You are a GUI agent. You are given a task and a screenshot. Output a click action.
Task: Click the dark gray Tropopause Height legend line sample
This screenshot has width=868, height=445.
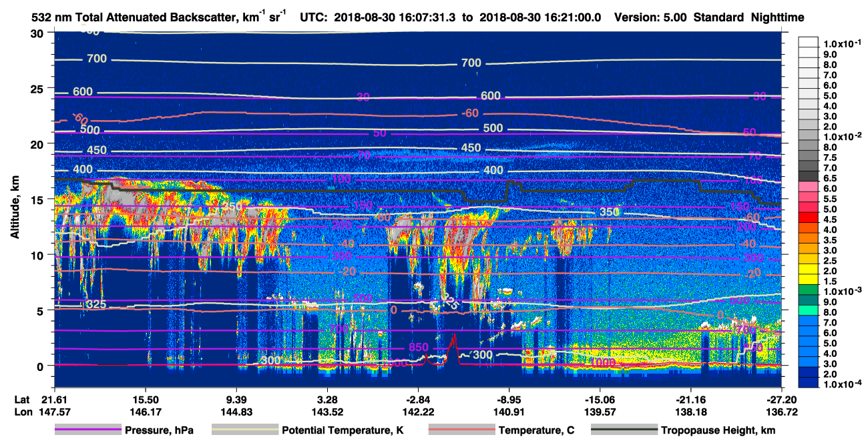tap(624, 430)
